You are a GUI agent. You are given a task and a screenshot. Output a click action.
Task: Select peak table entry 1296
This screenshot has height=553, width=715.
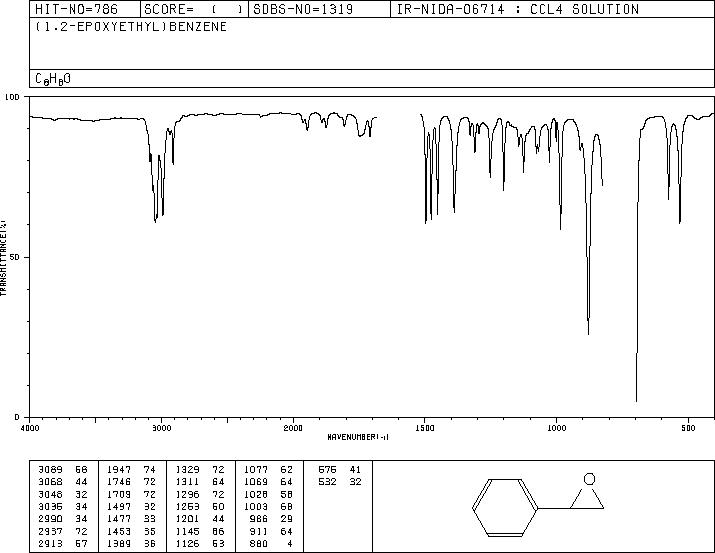[187, 494]
